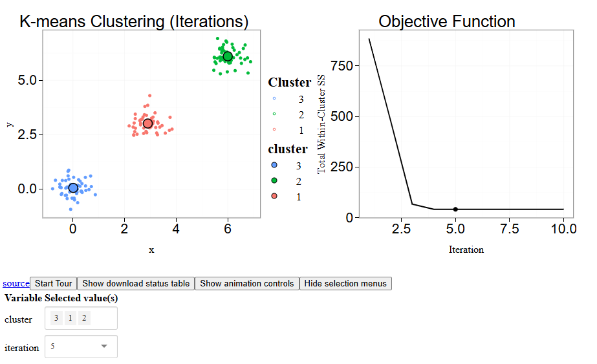The image size is (597, 364).
Task: Remove cluster 3 tag in selection box
Action: click(x=56, y=318)
